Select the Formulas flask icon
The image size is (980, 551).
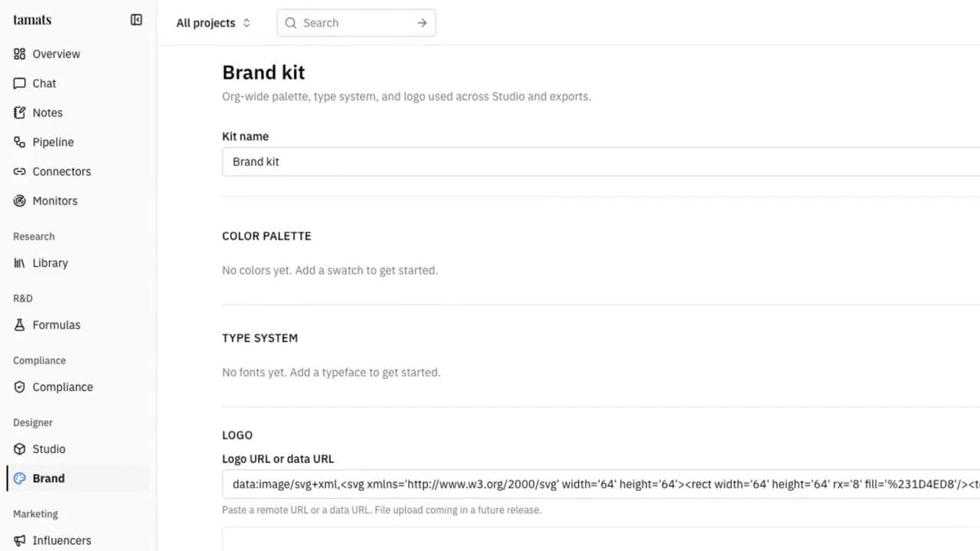point(20,324)
